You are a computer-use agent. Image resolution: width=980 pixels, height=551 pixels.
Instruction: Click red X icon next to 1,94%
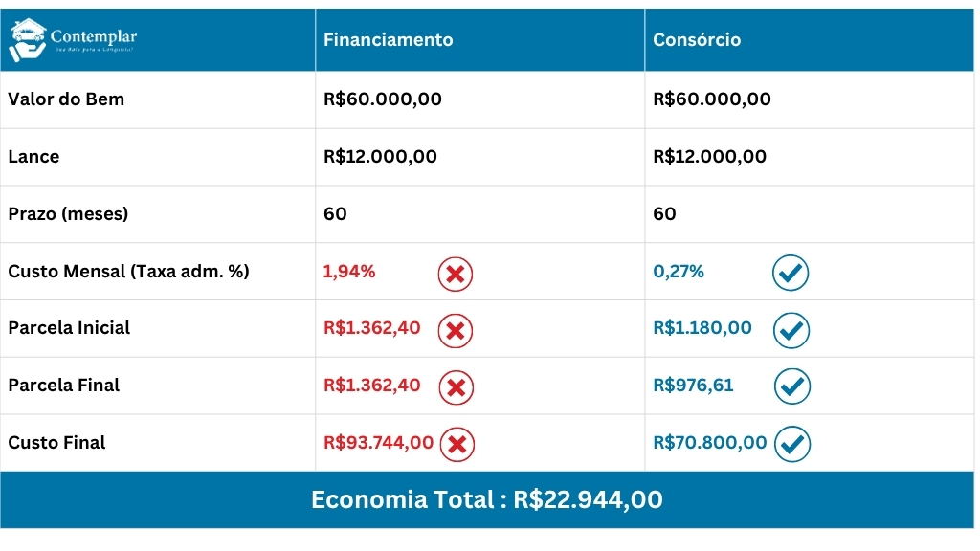point(455,275)
